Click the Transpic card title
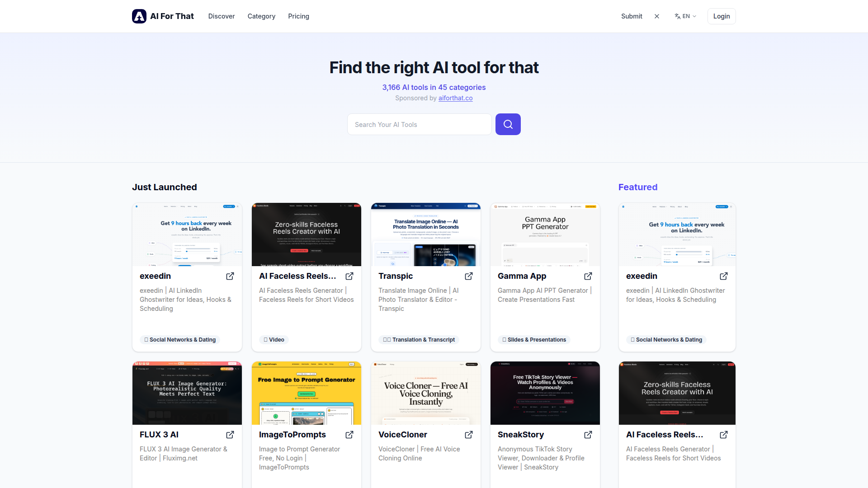The height and width of the screenshot is (488, 868). (396, 276)
